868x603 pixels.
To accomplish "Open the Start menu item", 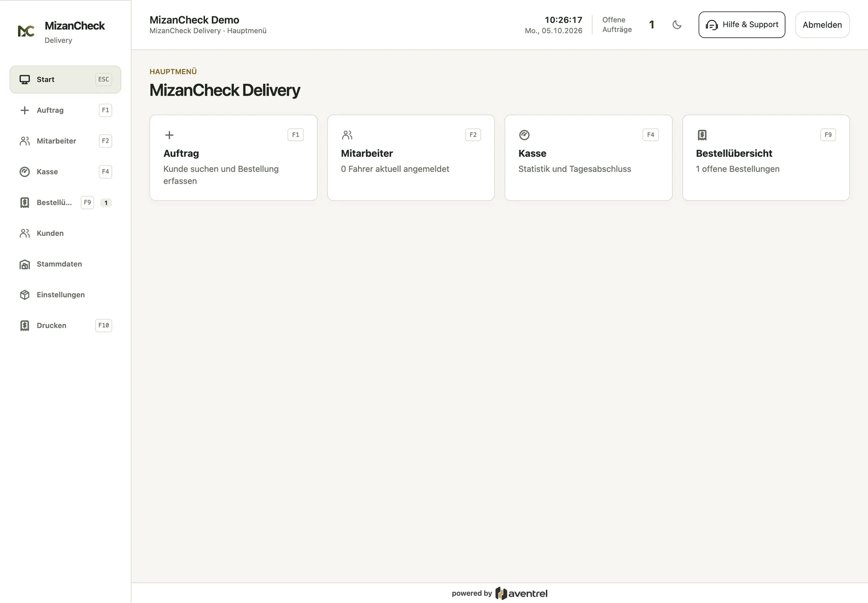I will pyautogui.click(x=65, y=80).
